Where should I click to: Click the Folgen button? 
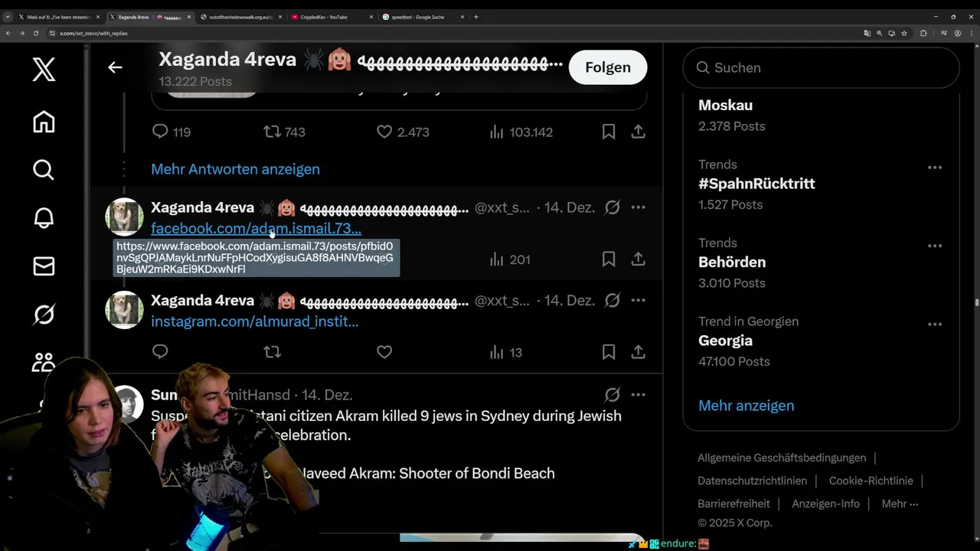coord(608,67)
